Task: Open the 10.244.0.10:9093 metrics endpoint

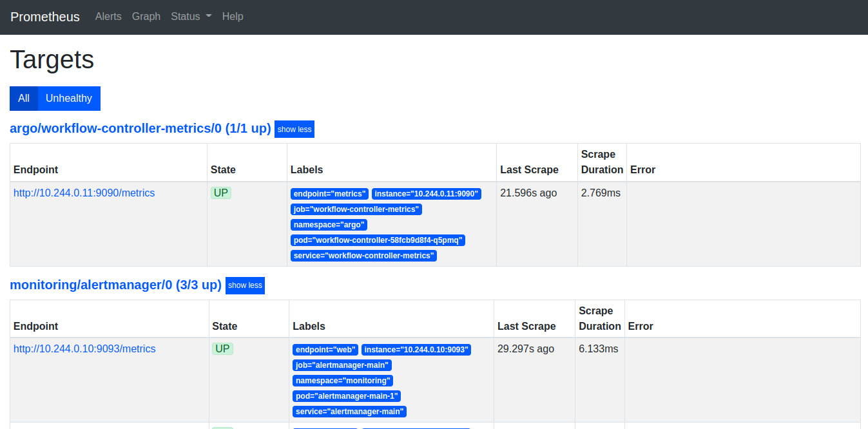Action: 84,348
